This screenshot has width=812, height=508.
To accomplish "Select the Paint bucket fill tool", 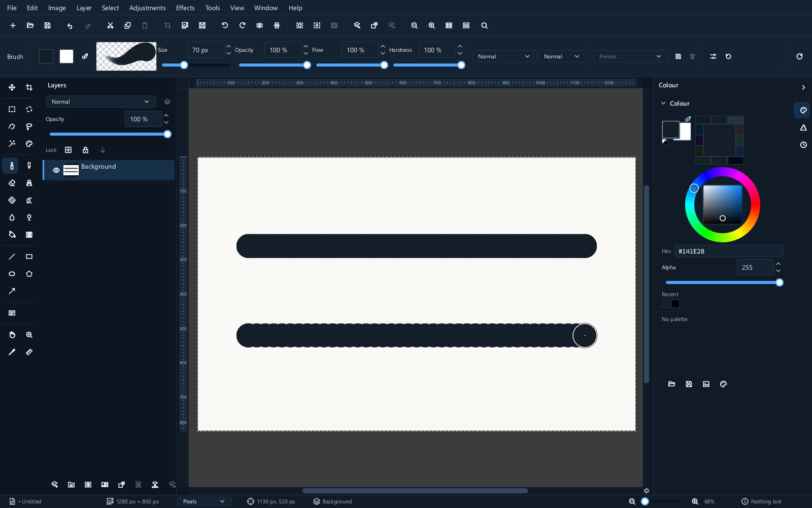I will [x=12, y=235].
